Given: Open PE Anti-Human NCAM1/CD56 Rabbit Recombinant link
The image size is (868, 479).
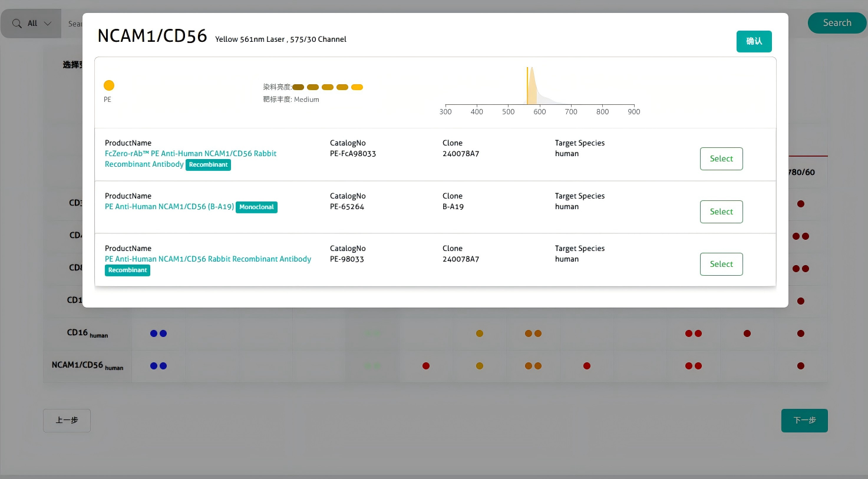Looking at the screenshot, I should (x=207, y=259).
